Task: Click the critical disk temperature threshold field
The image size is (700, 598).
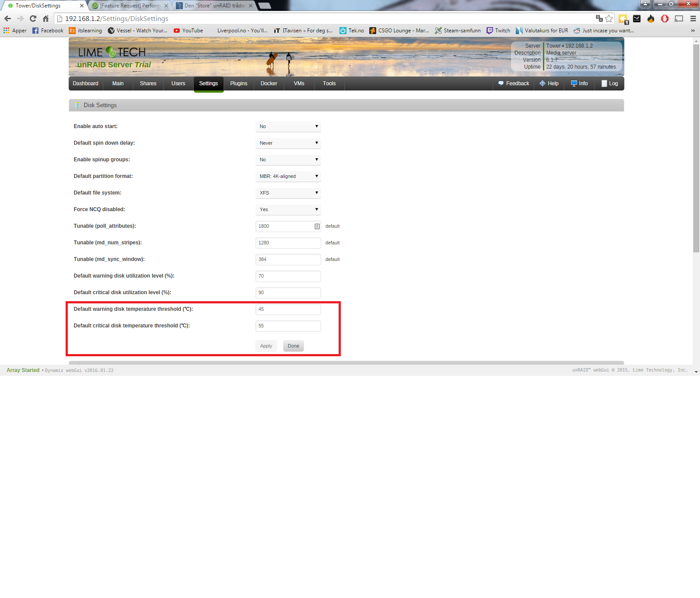Action: pyautogui.click(x=288, y=326)
